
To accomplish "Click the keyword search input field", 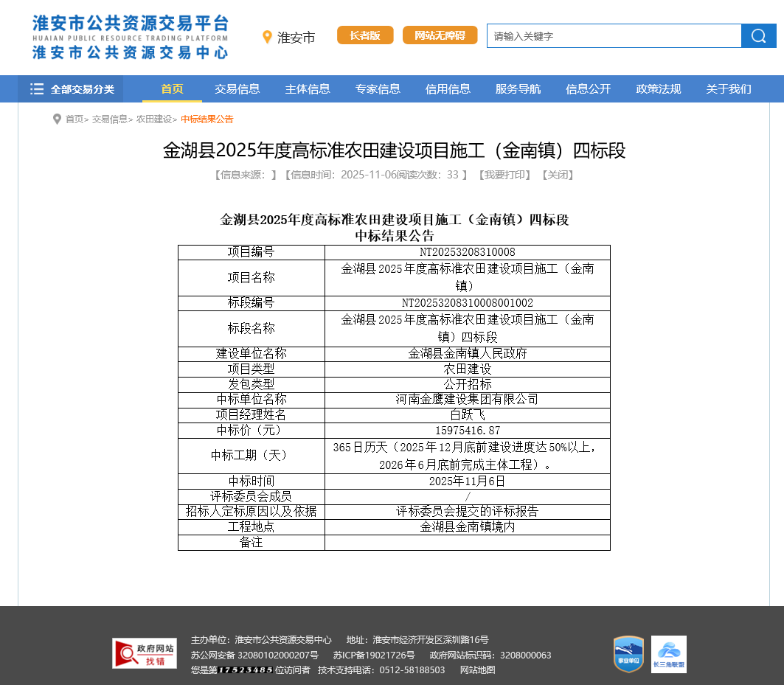I will click(614, 36).
